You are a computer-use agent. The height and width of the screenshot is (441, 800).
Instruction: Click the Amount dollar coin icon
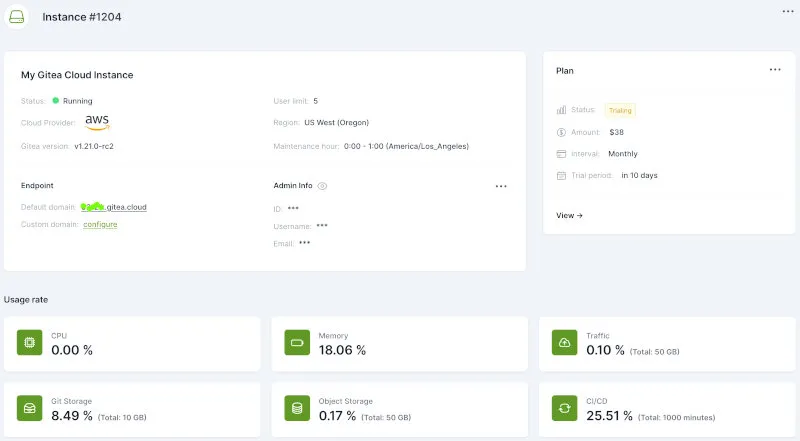561,132
